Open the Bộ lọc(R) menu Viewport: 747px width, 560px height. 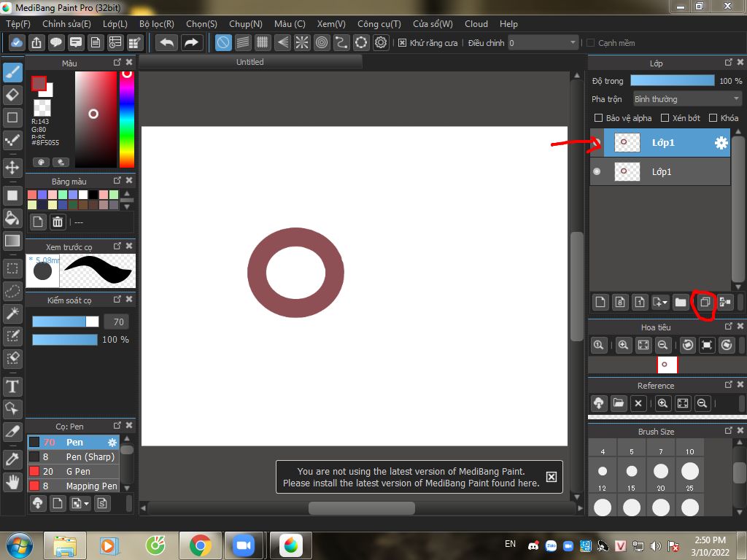(157, 24)
